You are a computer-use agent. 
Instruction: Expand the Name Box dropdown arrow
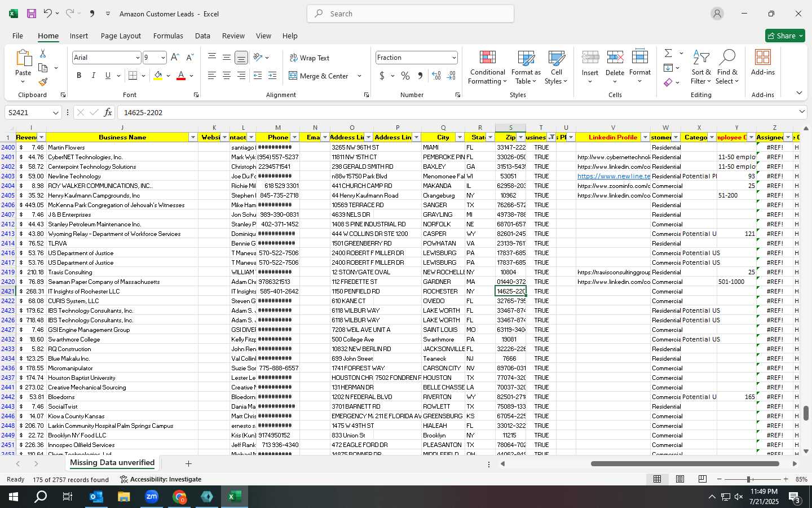55,113
